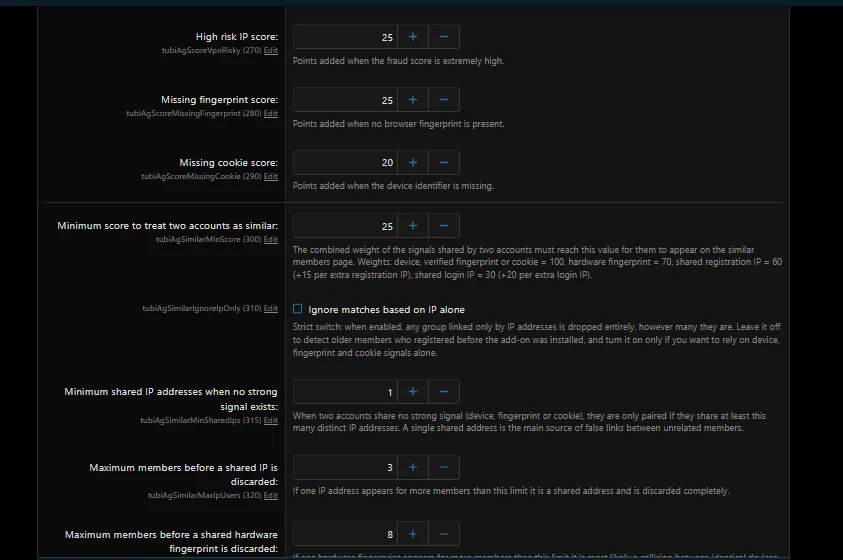Increase maximum members per hardware fingerprint
The height and width of the screenshot is (560, 843).
tap(413, 534)
